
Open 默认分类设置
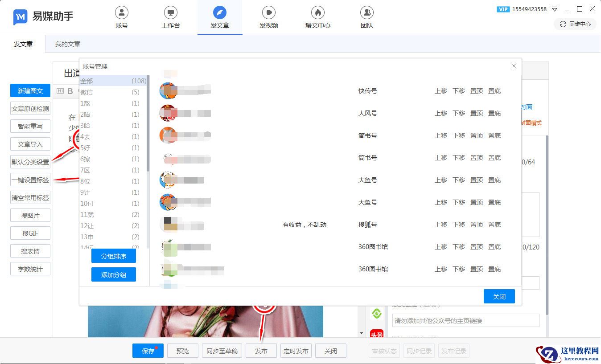(30, 162)
